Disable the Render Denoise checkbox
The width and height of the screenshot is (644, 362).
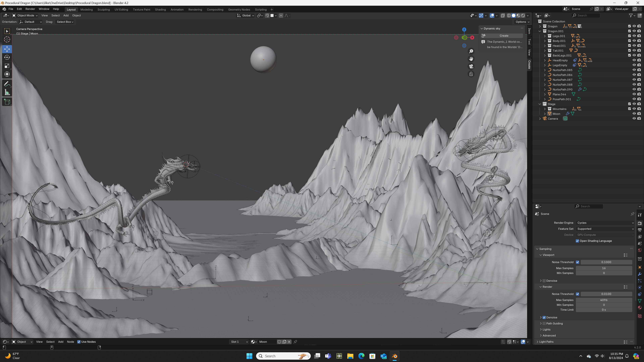click(544, 318)
